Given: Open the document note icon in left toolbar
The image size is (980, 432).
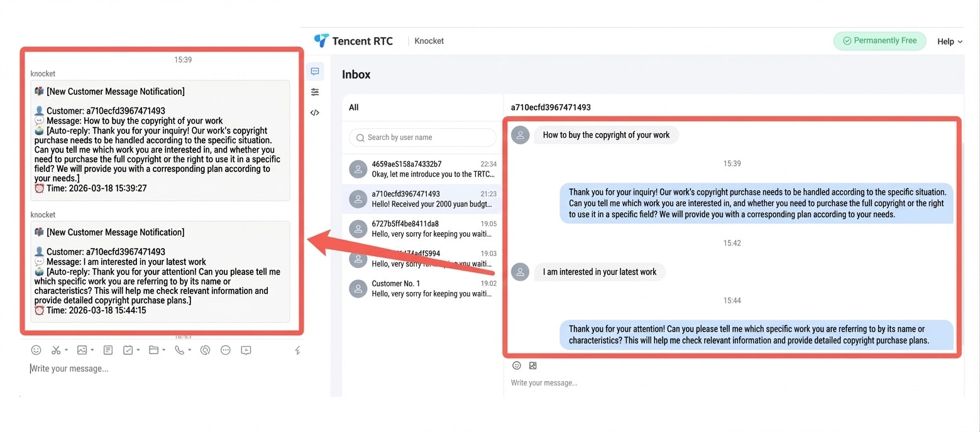Looking at the screenshot, I should (108, 350).
